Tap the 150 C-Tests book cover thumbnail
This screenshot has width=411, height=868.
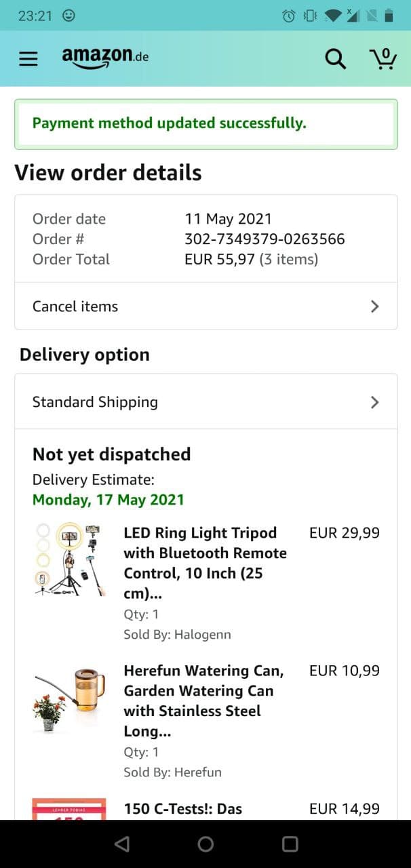69,809
